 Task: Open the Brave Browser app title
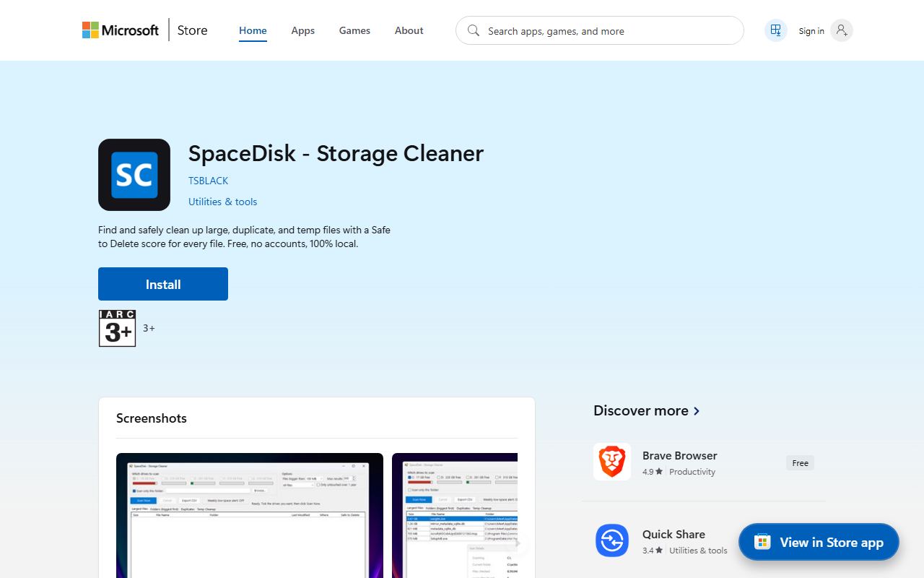pos(680,456)
